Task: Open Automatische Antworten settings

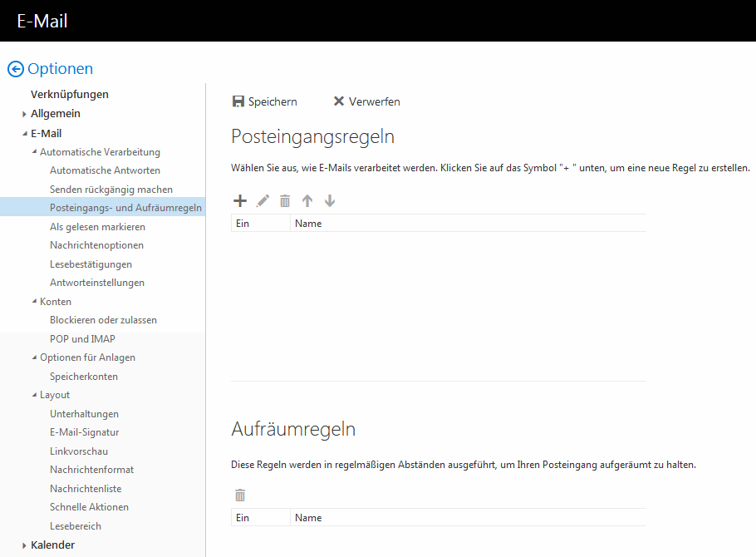Action: tap(105, 170)
